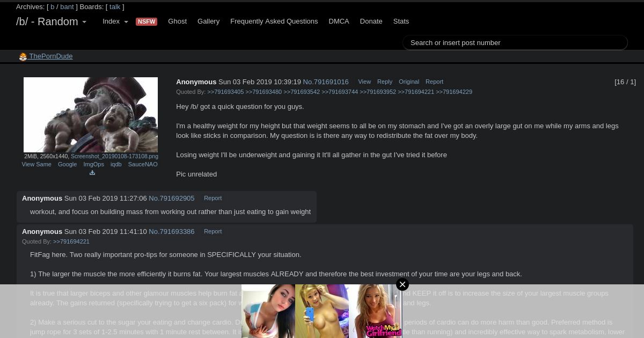Open post number No.791691016
This screenshot has height=338, width=644.
click(x=326, y=82)
